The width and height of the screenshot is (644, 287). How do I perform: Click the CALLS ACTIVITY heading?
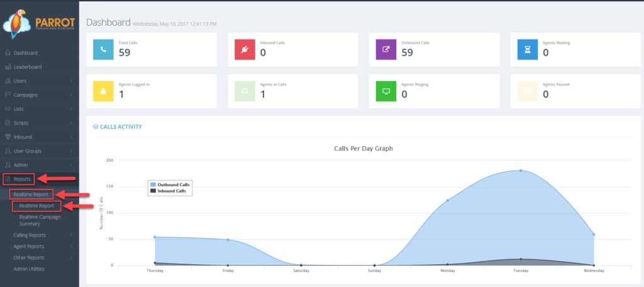(121, 127)
